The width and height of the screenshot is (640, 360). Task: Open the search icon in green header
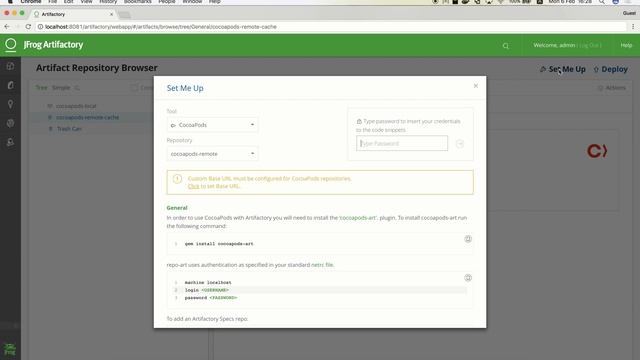(x=506, y=46)
